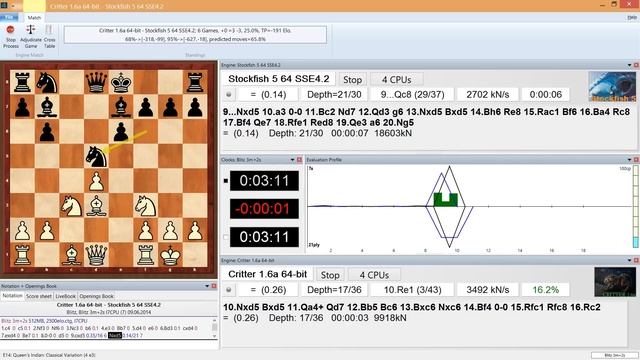Click the black pawn on e6
The image size is (640, 360).
(121, 132)
